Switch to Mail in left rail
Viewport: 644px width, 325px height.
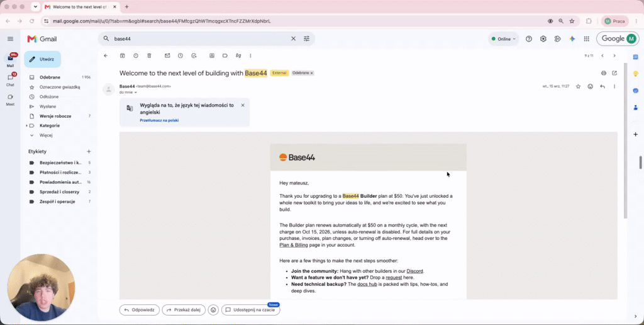tap(10, 60)
